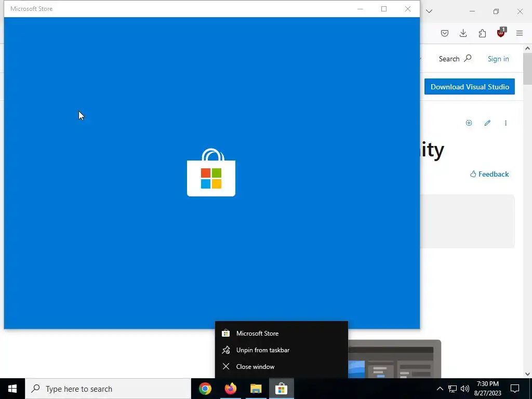Open the volume control tray icon

465,389
